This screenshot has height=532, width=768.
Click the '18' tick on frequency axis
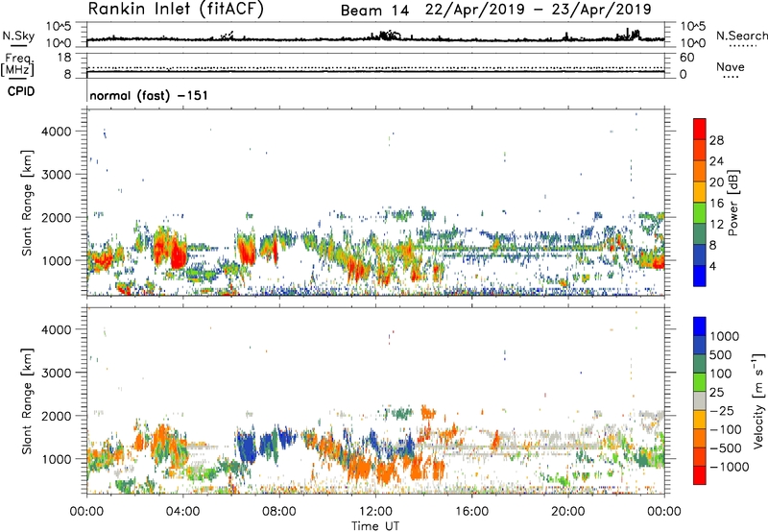64,58
